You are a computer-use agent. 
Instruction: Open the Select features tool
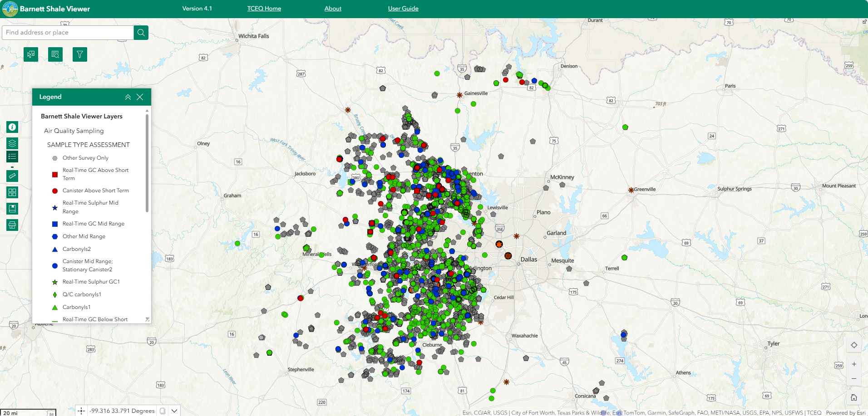[x=31, y=54]
